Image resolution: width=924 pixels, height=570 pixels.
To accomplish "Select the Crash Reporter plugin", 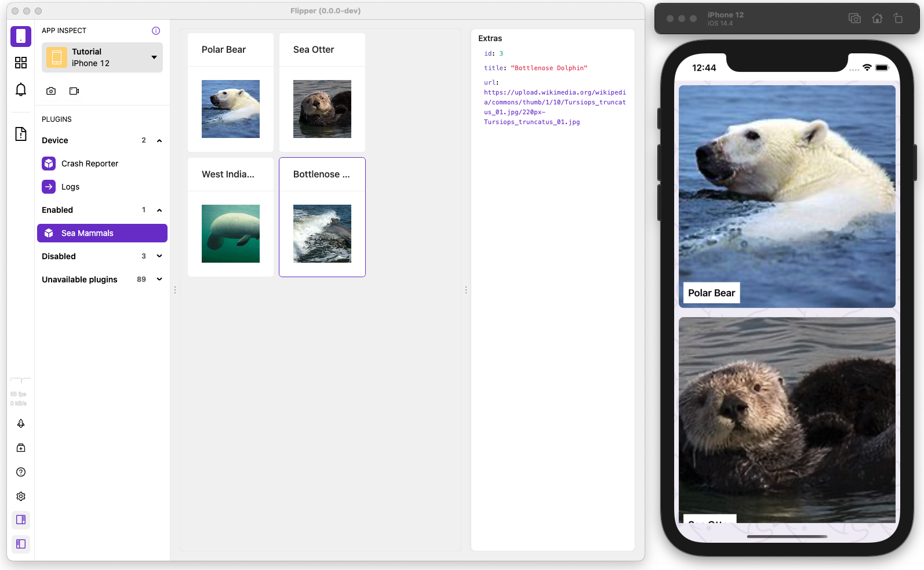I will coord(90,164).
